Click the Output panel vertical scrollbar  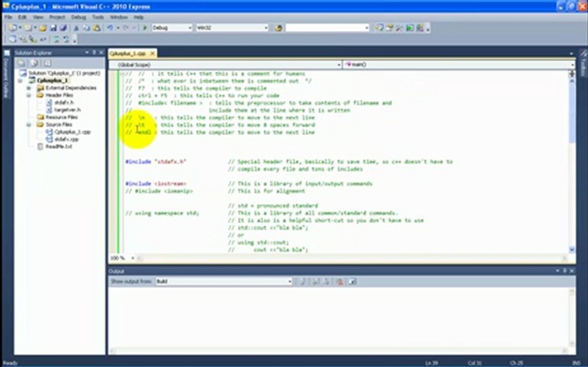pyautogui.click(x=572, y=318)
